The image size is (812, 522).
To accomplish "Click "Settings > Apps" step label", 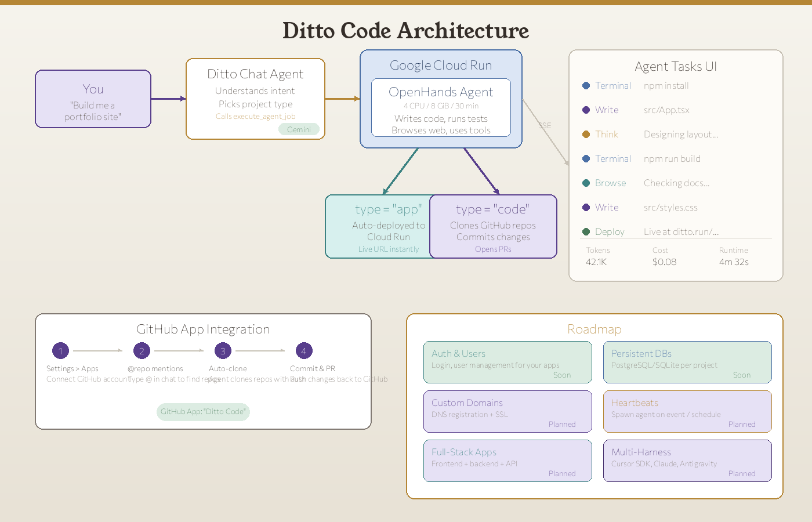I will 72,369.
